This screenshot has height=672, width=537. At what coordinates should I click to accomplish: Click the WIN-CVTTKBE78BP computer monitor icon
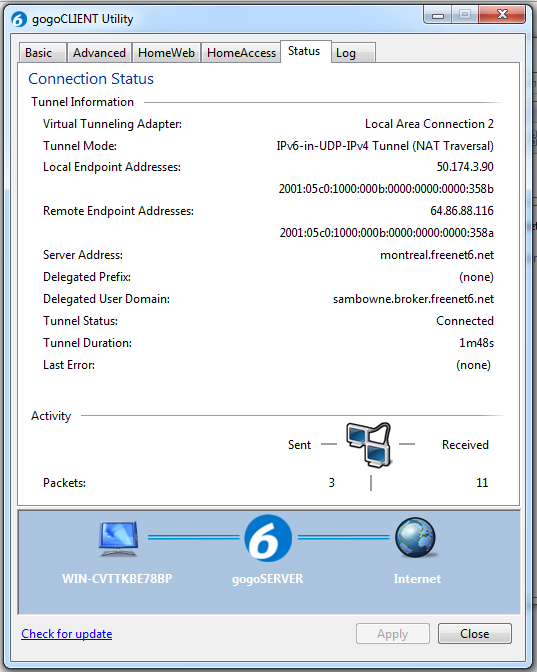[x=119, y=538]
